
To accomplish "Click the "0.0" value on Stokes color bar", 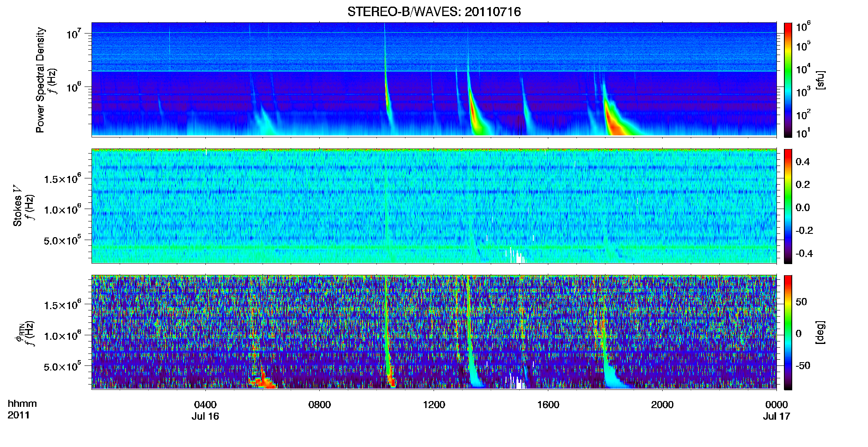I will pos(803,208).
